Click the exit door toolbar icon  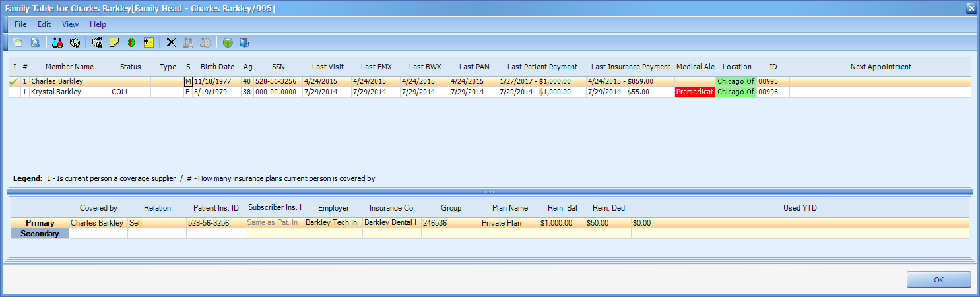245,42
